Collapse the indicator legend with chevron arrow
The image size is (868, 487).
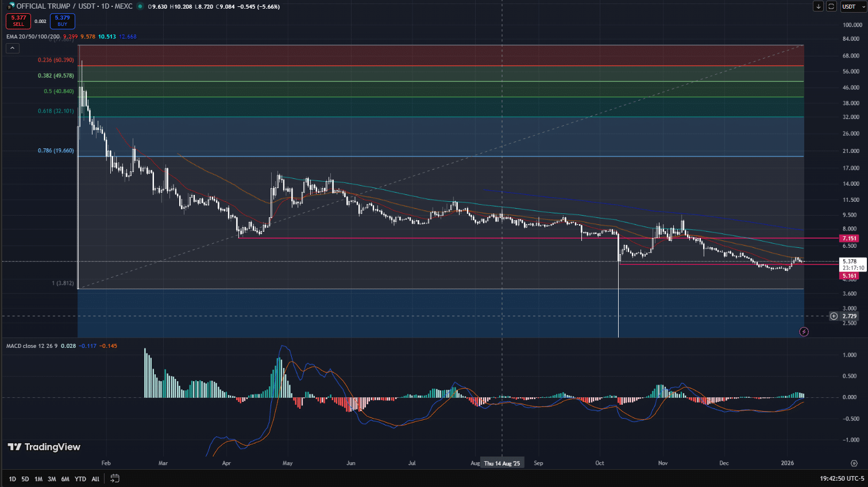[13, 48]
